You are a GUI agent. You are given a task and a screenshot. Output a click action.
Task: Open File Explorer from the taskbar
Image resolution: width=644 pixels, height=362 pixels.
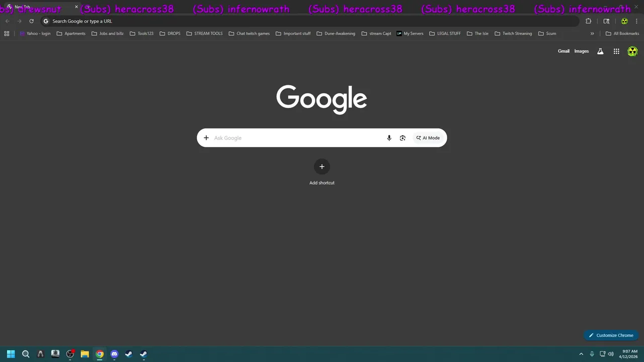85,354
